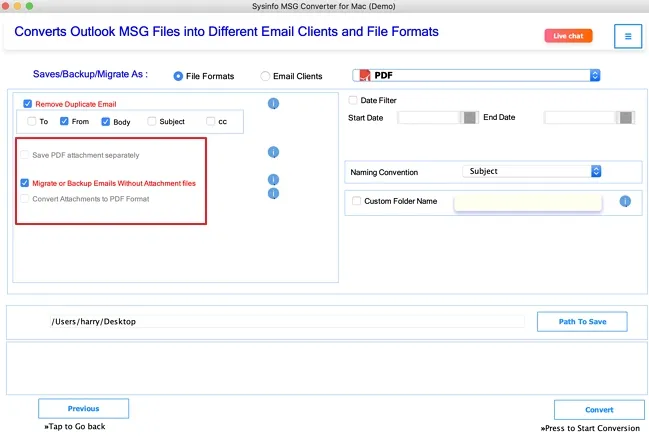Click the Press to Start Conversion hint

(590, 428)
